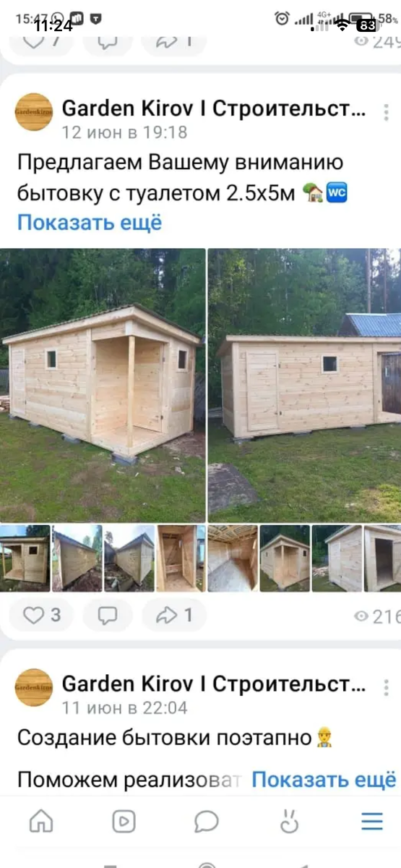Open Garden Kirov author name of 12 июн post
This screenshot has width=401, height=868.
point(214,109)
